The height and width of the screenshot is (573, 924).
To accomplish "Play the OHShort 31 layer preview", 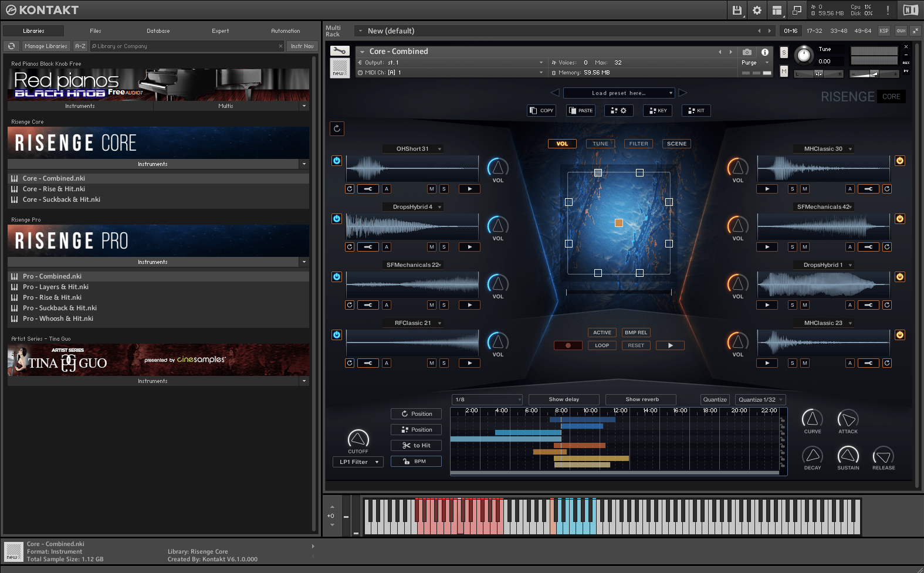I will pyautogui.click(x=470, y=189).
